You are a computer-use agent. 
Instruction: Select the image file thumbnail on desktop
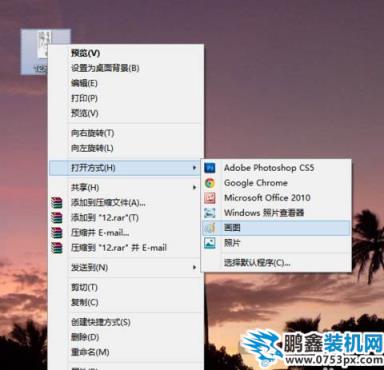coord(45,43)
